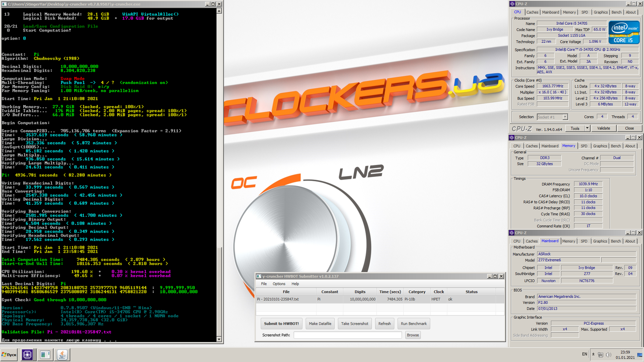This screenshot has width=644, height=362.
Task: Click the Start (Пуск) button on the taskbar
Action: click(x=9, y=355)
